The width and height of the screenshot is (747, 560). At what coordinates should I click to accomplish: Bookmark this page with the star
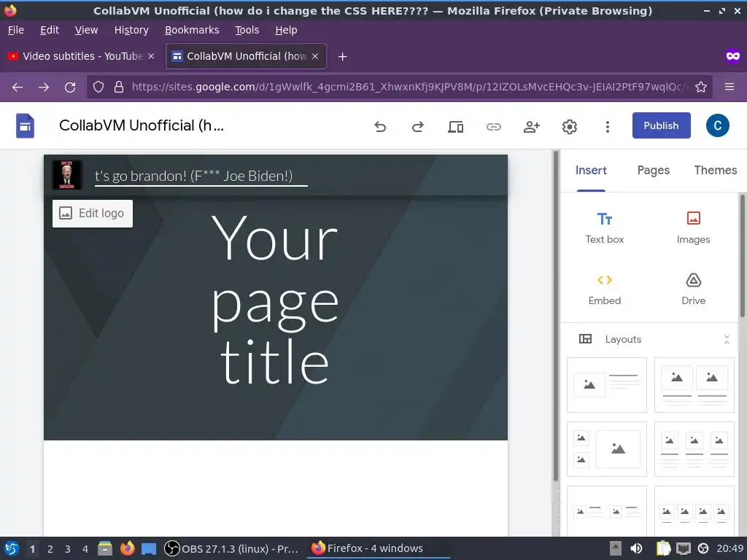coord(700,87)
